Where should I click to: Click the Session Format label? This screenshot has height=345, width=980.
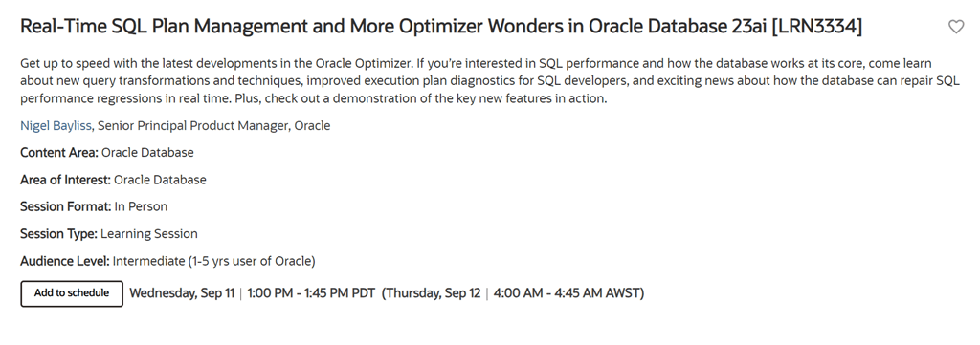coord(66,206)
